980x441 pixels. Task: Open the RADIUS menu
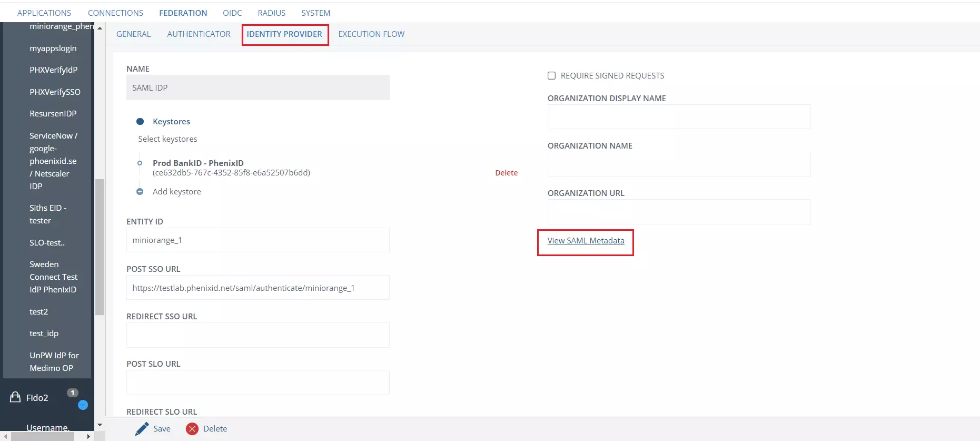coord(272,13)
